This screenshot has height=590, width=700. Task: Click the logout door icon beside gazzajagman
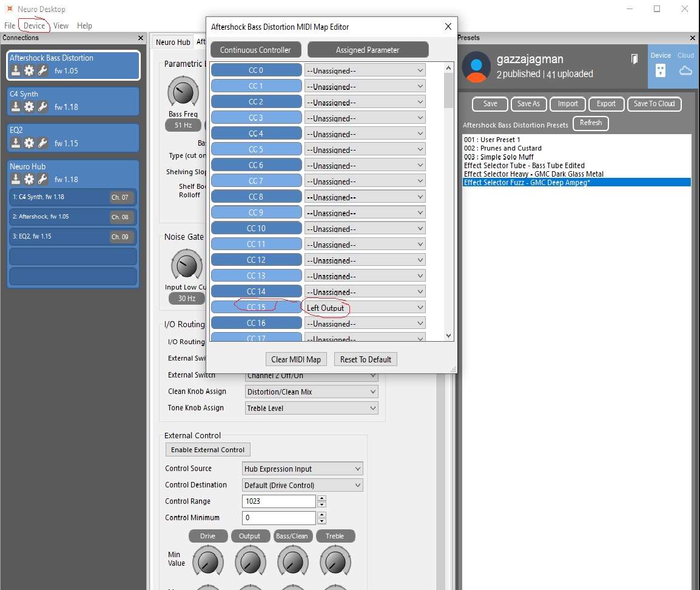(634, 59)
